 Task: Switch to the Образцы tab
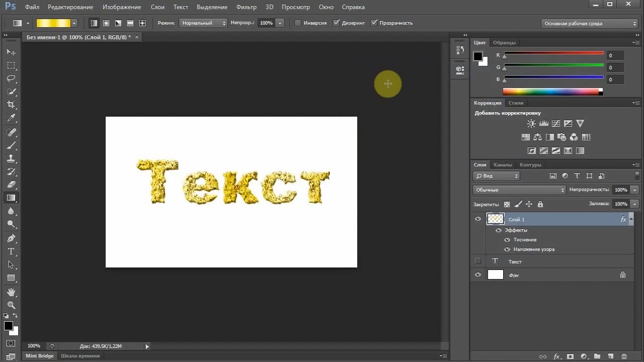(504, 43)
